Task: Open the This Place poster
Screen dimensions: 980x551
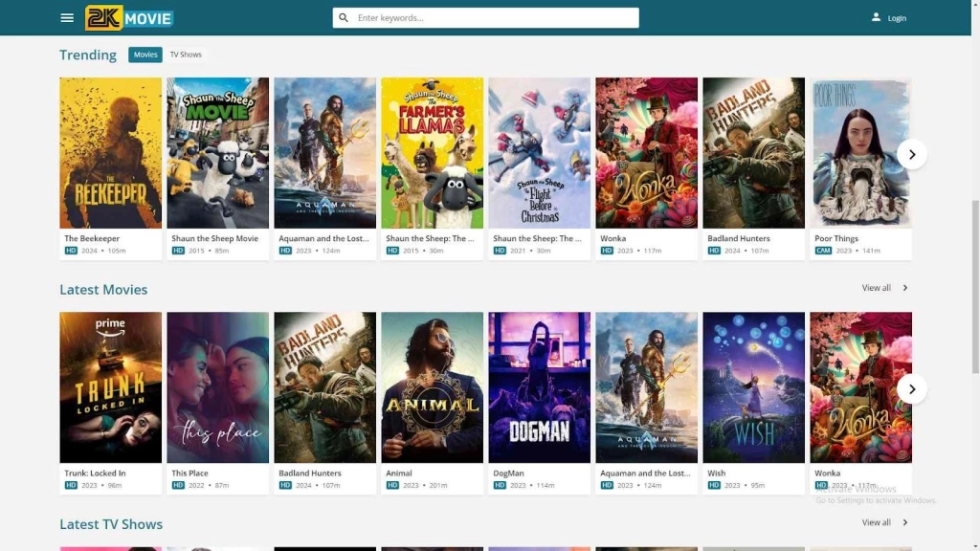Action: click(x=217, y=387)
